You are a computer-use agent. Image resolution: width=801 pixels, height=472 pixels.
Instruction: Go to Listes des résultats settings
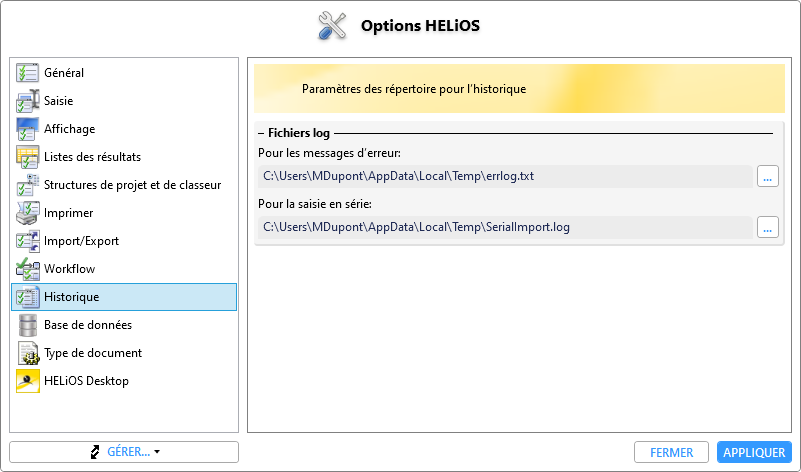click(124, 157)
